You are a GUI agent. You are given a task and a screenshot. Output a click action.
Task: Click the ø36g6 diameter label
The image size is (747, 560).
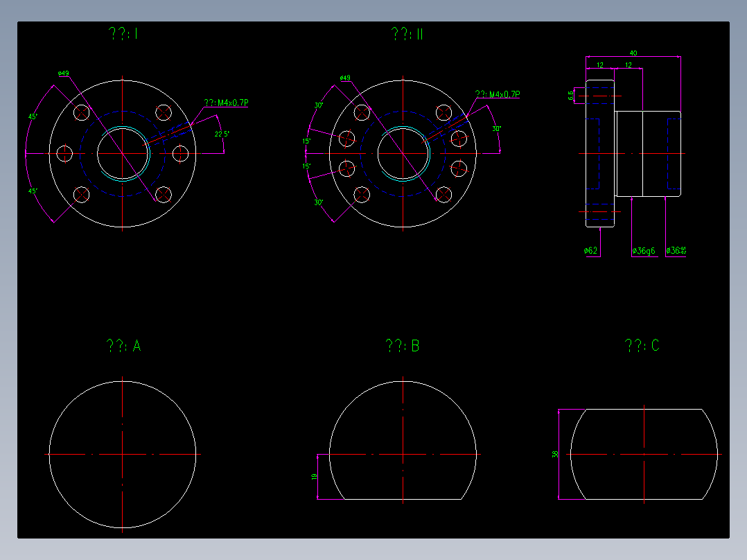tap(644, 251)
